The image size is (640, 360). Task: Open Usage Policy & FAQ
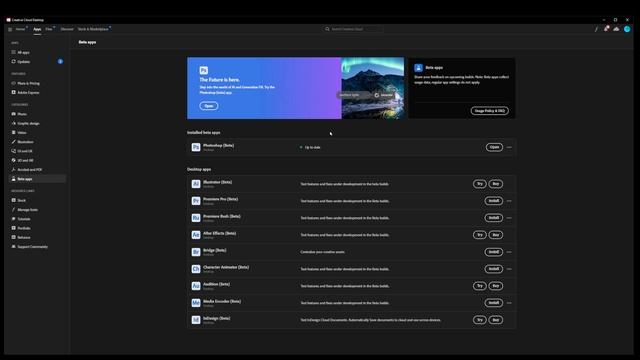489,111
